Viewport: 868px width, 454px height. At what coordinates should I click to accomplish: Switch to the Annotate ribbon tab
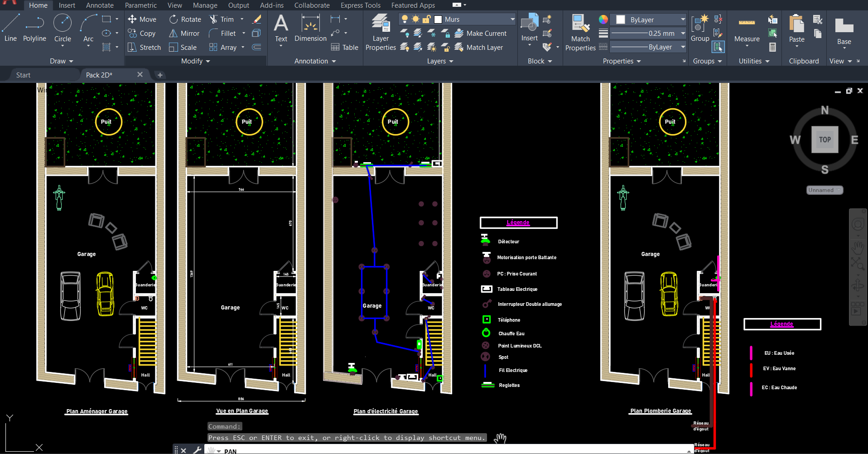(x=100, y=5)
